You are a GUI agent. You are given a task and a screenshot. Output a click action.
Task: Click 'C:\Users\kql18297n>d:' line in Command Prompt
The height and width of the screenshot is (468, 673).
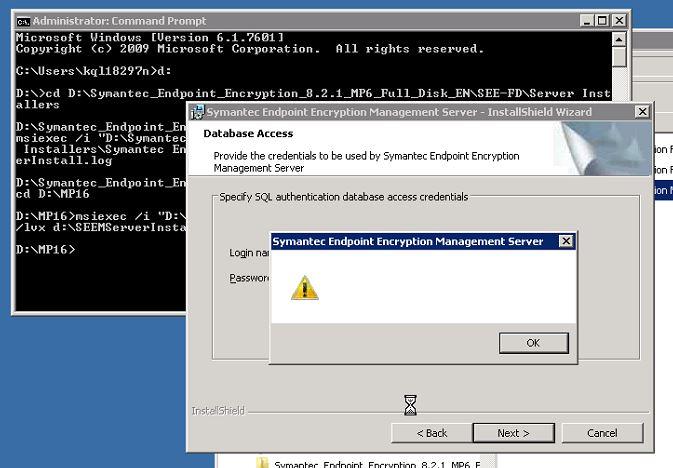pos(94,71)
